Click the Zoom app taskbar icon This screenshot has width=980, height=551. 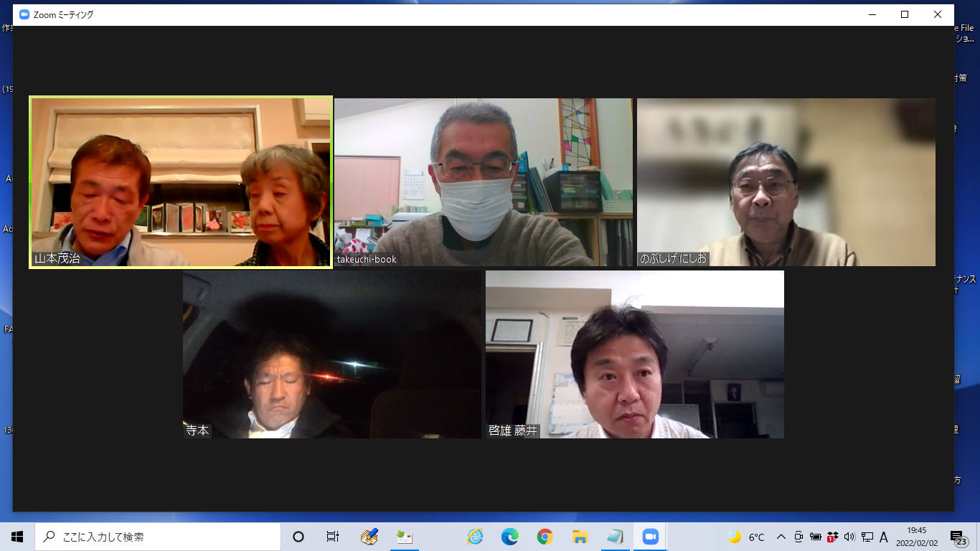click(650, 537)
